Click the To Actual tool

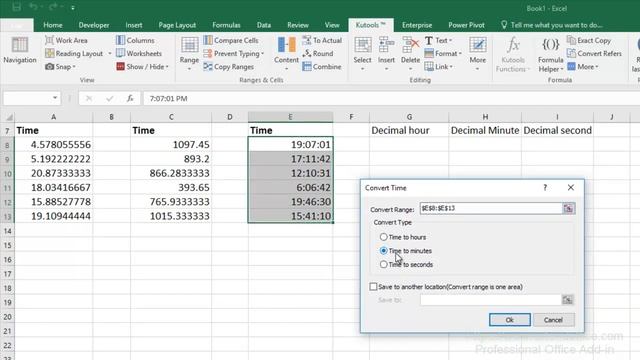(x=322, y=40)
